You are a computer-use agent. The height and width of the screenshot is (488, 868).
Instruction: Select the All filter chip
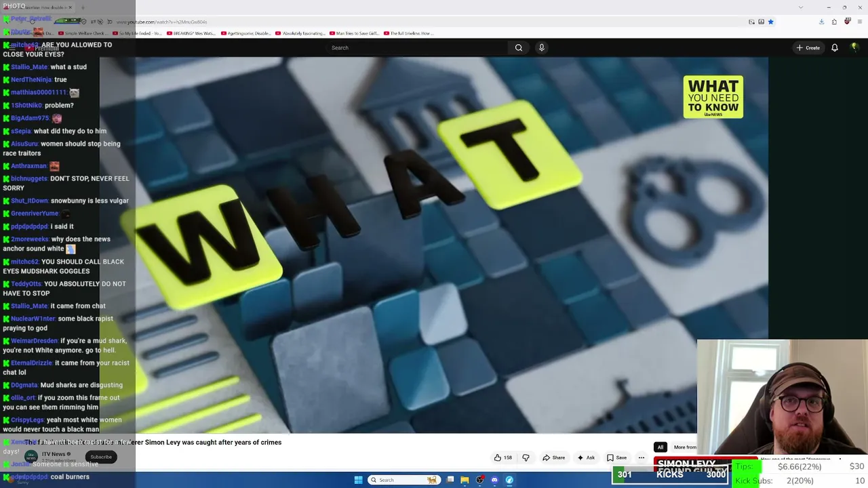click(x=660, y=447)
